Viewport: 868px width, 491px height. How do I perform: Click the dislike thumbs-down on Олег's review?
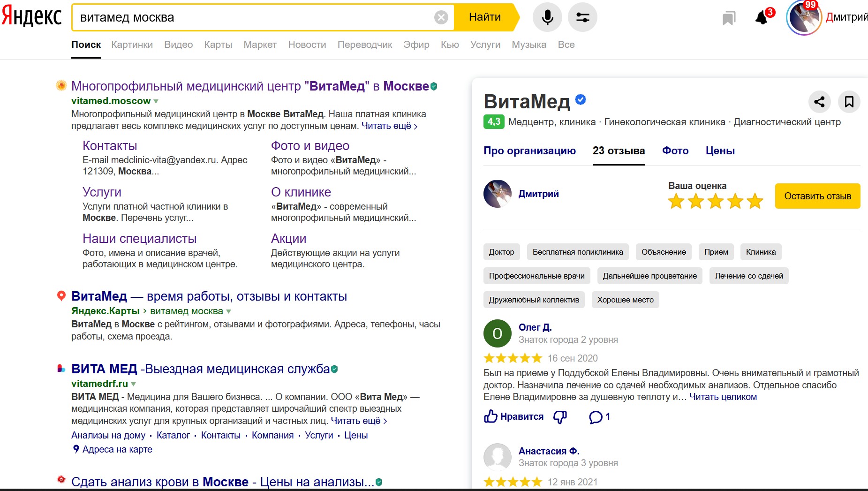[560, 416]
